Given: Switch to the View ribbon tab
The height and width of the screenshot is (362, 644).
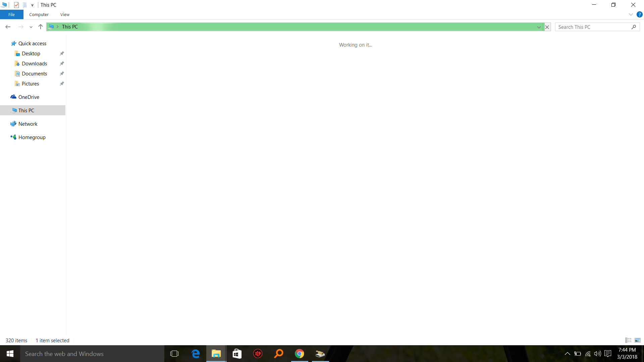Looking at the screenshot, I should click(x=65, y=14).
